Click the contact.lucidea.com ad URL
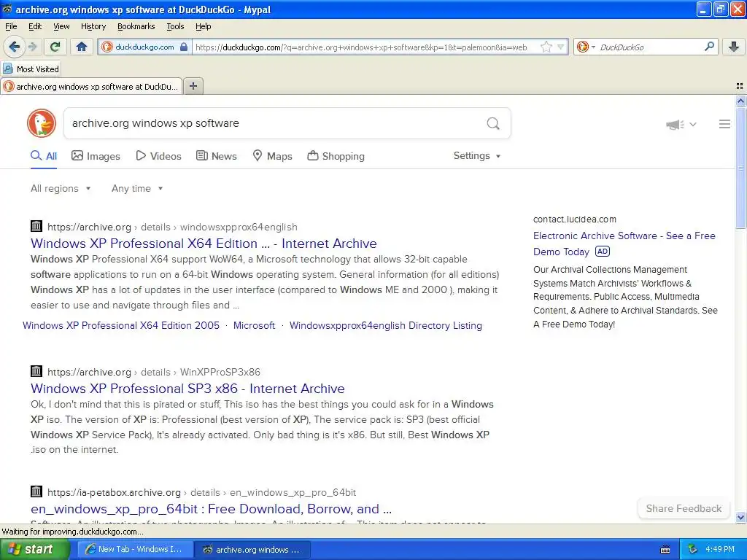Viewport: 747px width, 560px height. point(575,219)
